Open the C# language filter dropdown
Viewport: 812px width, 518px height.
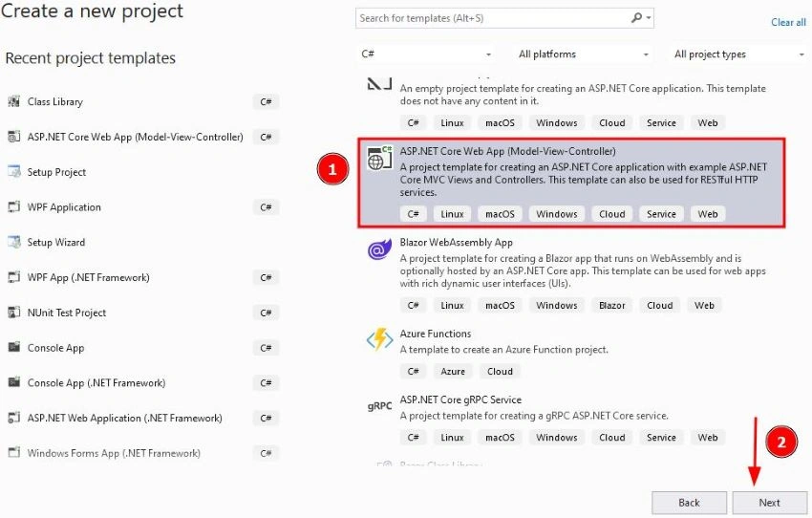426,54
